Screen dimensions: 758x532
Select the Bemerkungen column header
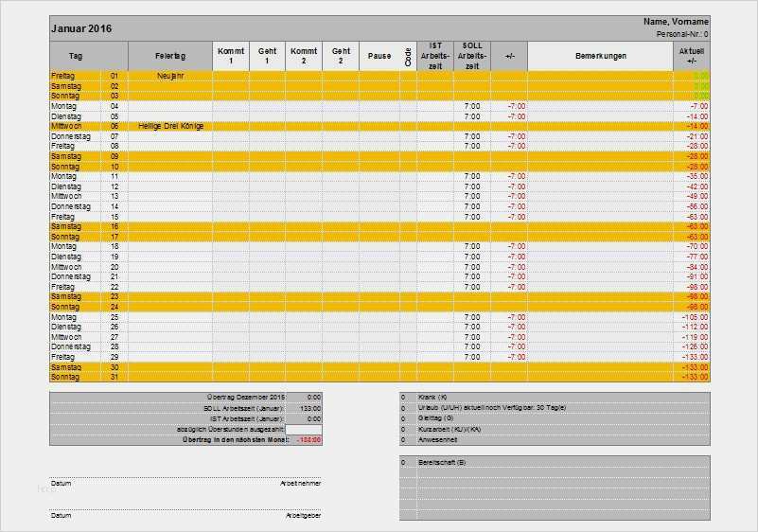coord(600,56)
